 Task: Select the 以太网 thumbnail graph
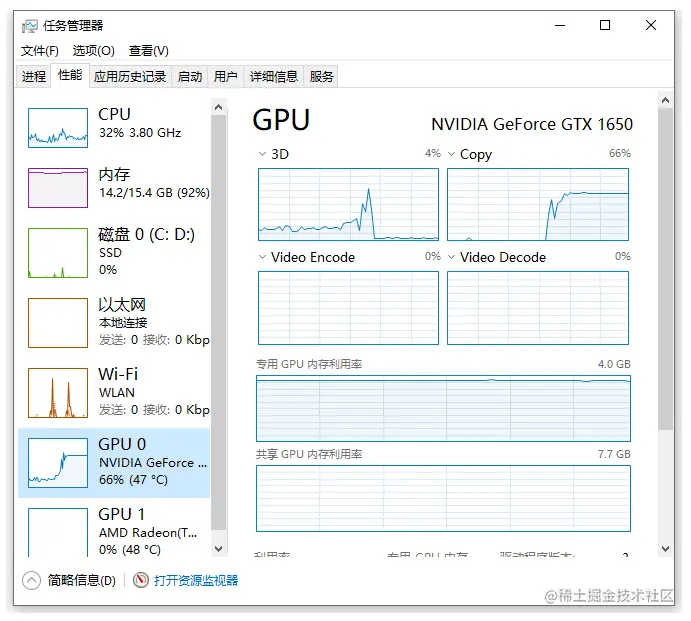(58, 323)
